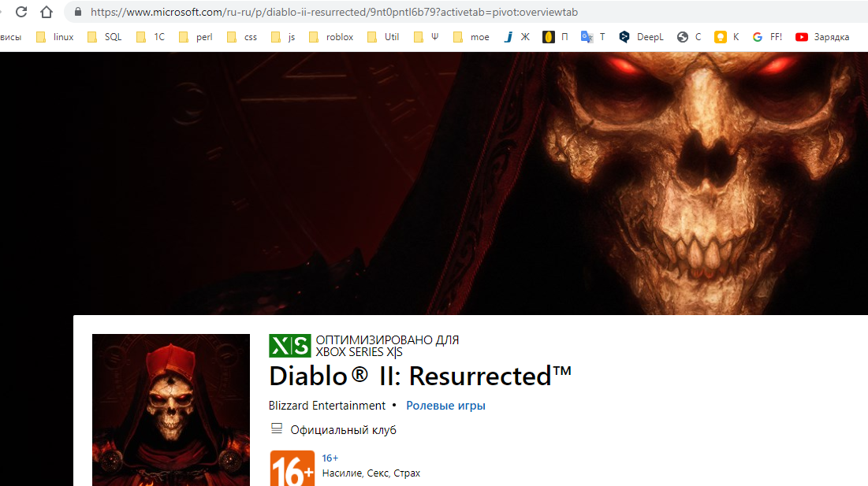Select the microsoft.com URL in the address bar
Screen dimensions: 868x486
pos(334,12)
